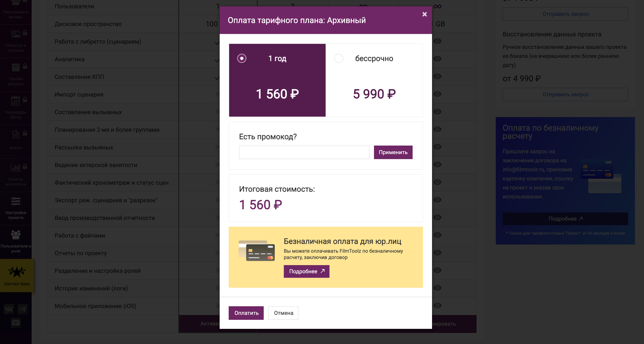
Task: Open the "Отчеты, аналитика" chart icon
Action: 16,167
